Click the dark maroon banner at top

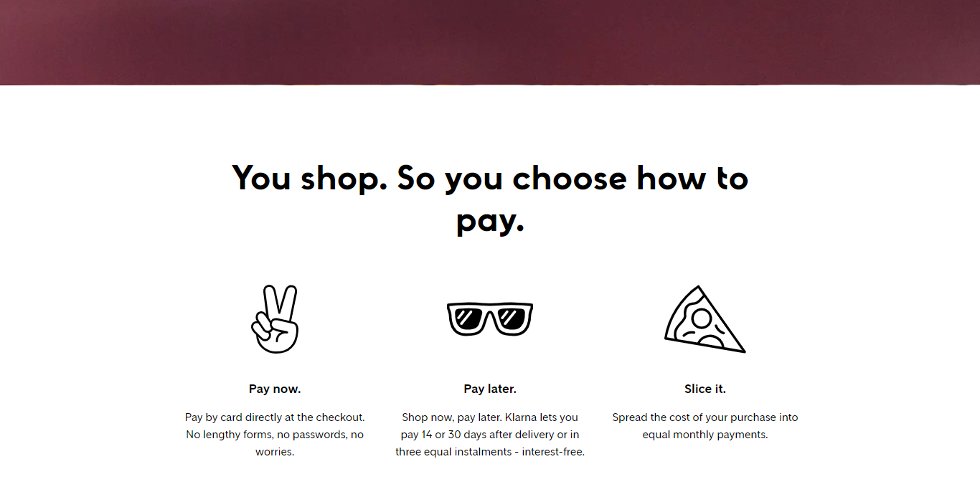tap(490, 42)
